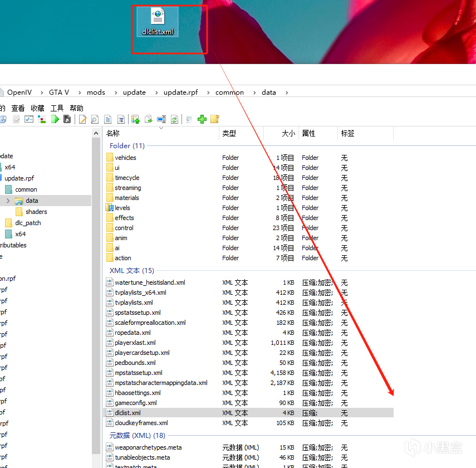The image size is (476, 468).
Task: Click the View magnifier document icon
Action: (95, 119)
